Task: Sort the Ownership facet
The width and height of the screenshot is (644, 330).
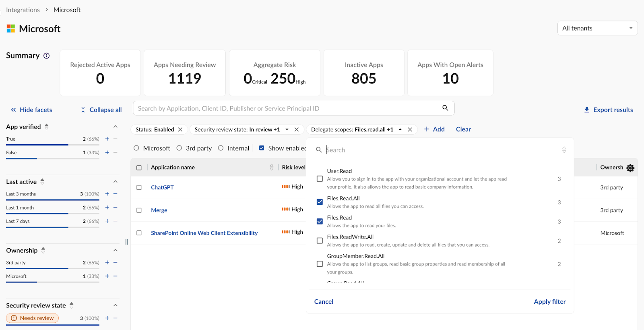Action: coord(43,250)
